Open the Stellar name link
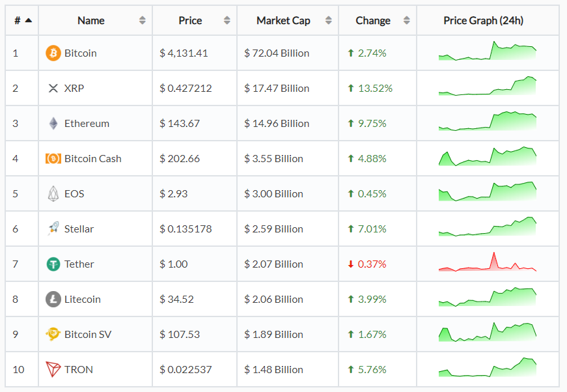The width and height of the screenshot is (567, 392). pos(79,229)
